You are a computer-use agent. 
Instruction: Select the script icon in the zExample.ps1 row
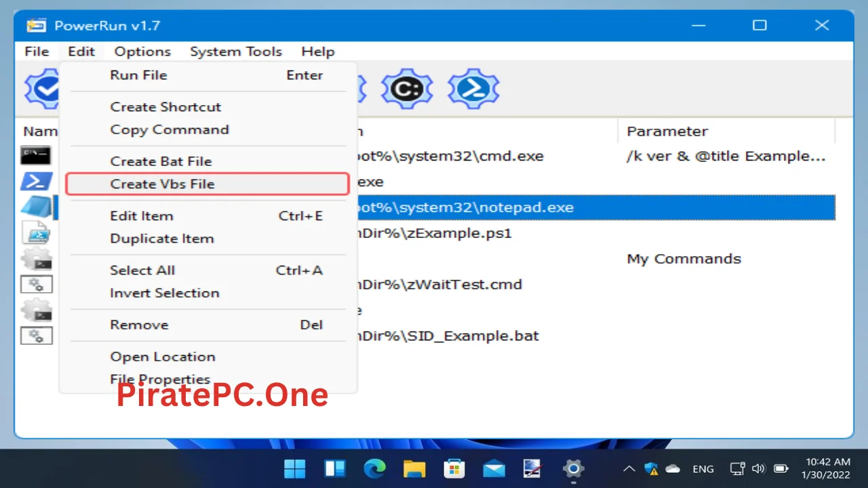pos(36,233)
